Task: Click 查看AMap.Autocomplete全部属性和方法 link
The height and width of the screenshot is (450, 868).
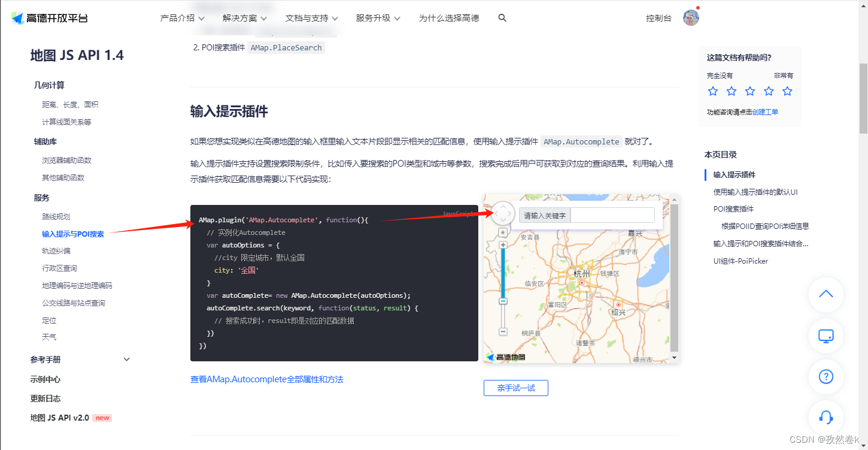Action: point(267,379)
